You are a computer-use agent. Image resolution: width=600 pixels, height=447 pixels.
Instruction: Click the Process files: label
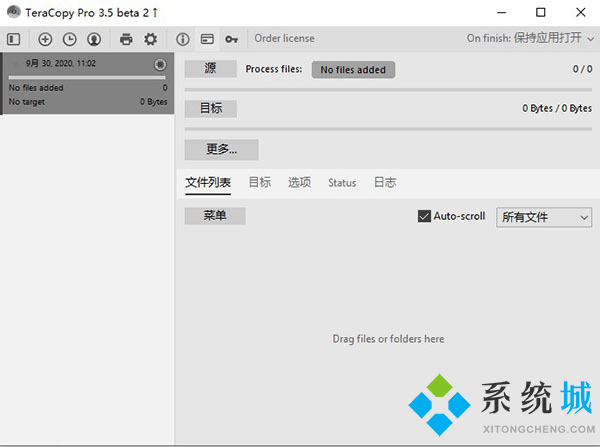coord(274,69)
